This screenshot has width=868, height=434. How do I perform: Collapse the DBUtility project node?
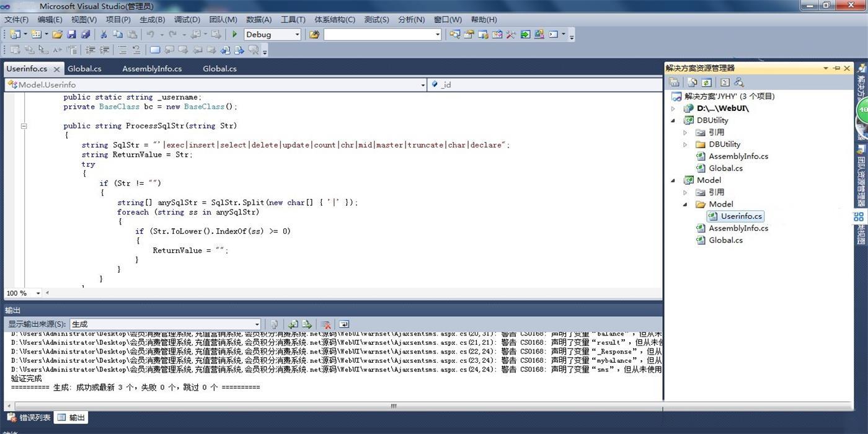(673, 120)
